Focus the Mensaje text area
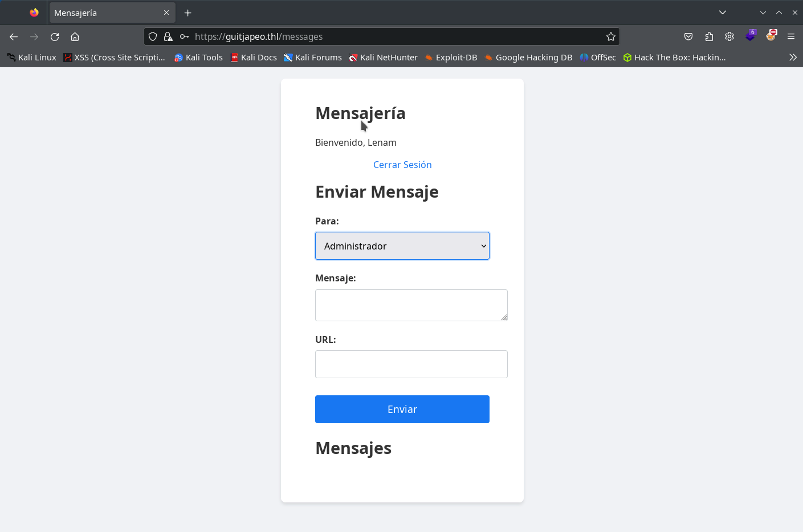 click(x=411, y=305)
